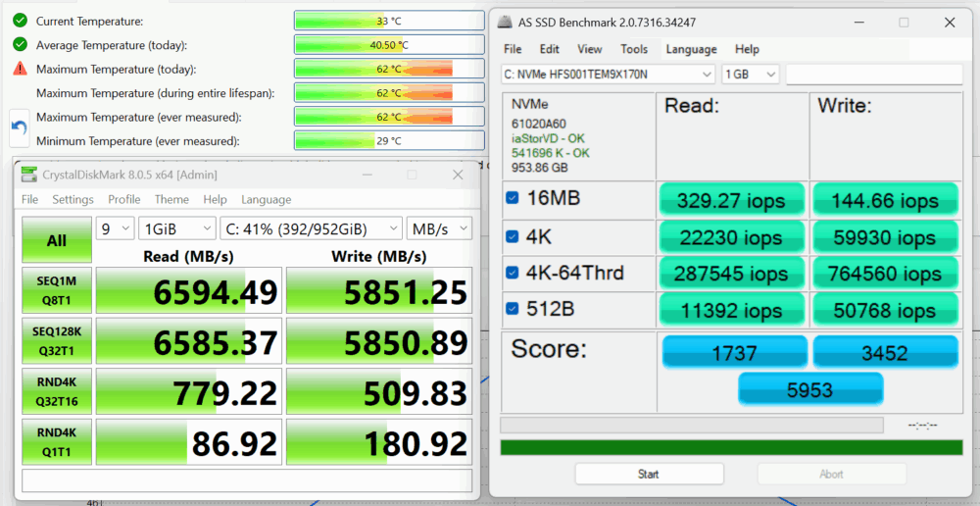Toggle the 4K test checkbox
980x506 pixels.
click(x=512, y=236)
